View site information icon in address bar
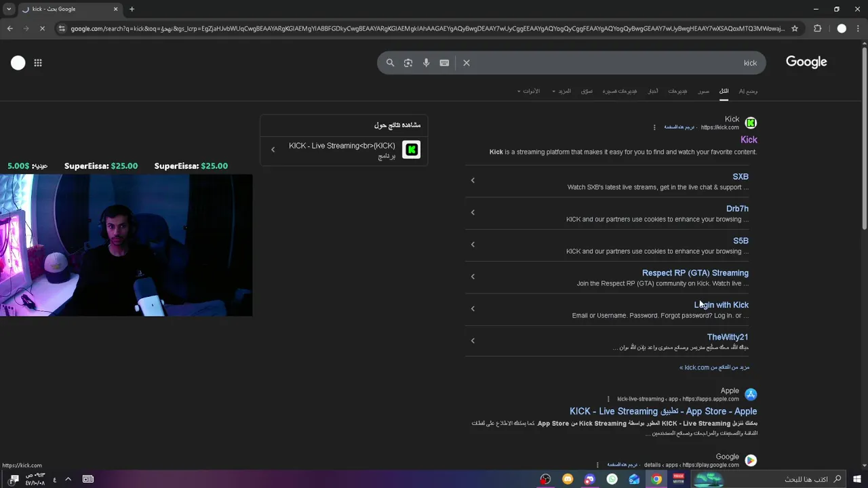Image resolution: width=868 pixels, height=488 pixels. tap(62, 28)
